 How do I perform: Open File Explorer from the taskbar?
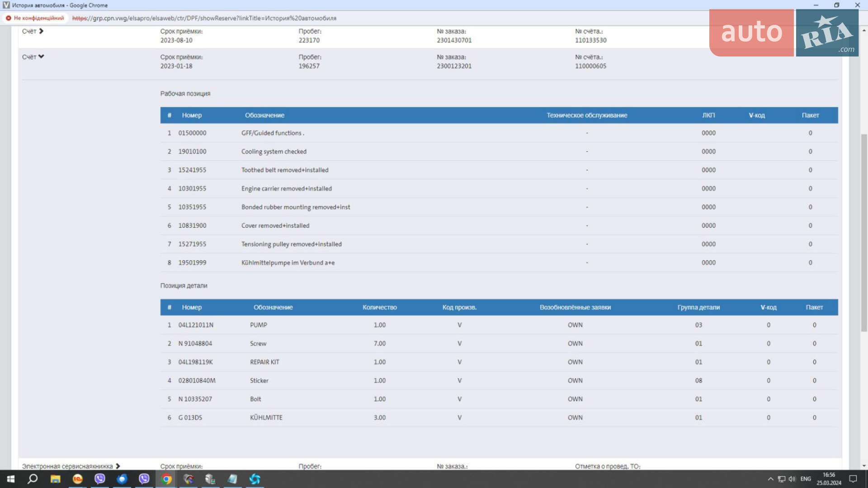[x=55, y=479]
